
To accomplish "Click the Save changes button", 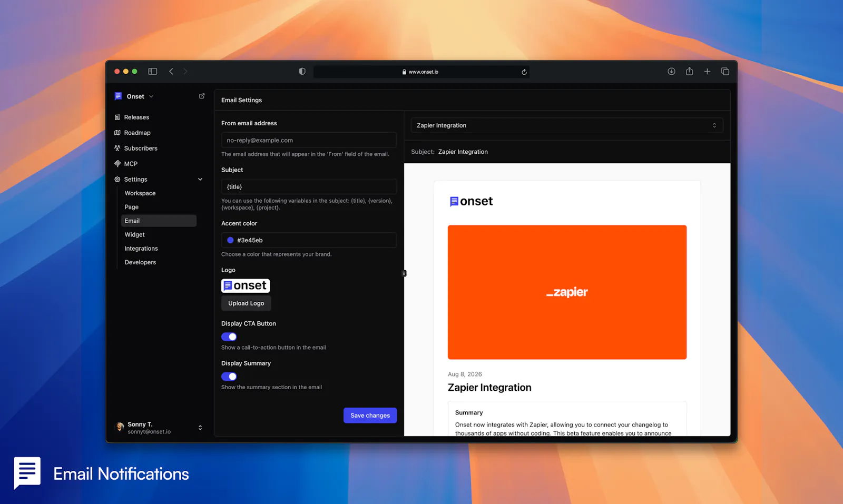I will tap(370, 416).
